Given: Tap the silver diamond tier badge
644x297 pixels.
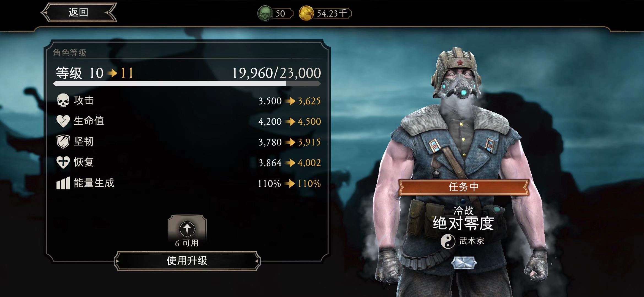Looking at the screenshot, I should pos(464,263).
